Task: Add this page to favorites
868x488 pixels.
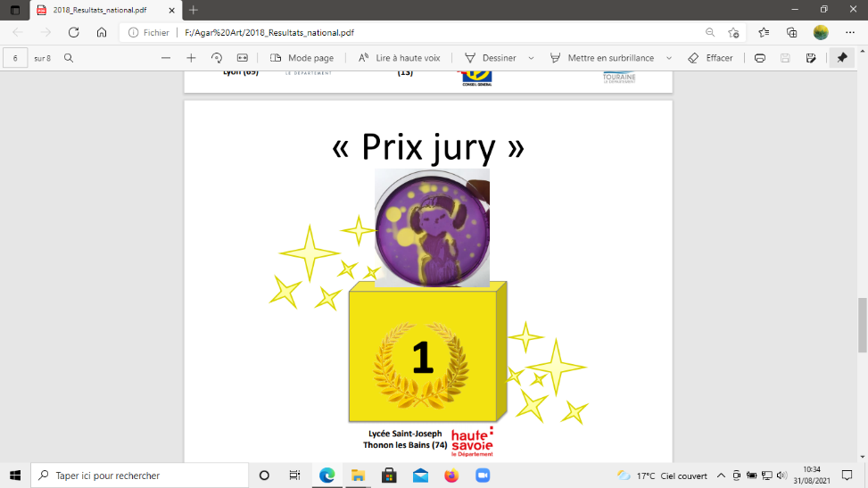Action: pyautogui.click(x=733, y=33)
